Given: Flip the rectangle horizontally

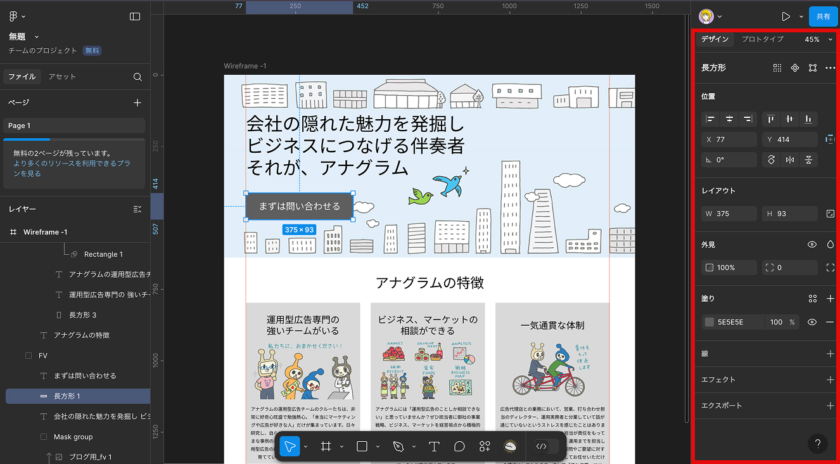Looking at the screenshot, I should tap(790, 159).
